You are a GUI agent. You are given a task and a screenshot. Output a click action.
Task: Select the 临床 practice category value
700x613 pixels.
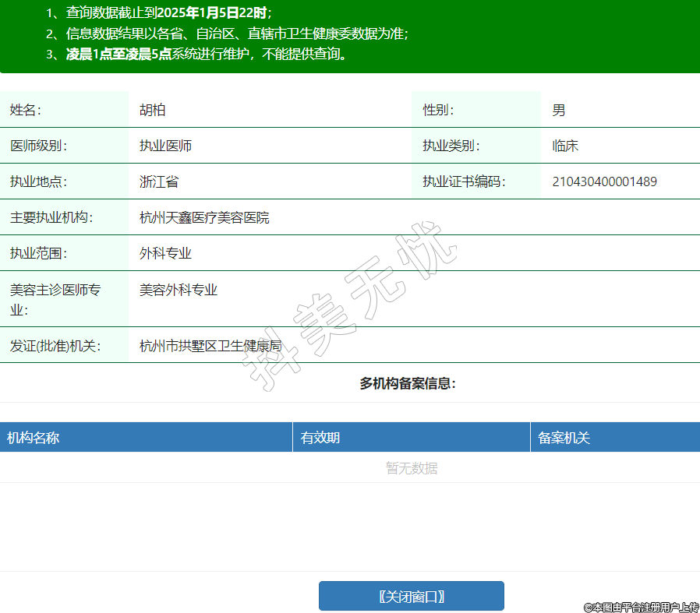click(565, 146)
